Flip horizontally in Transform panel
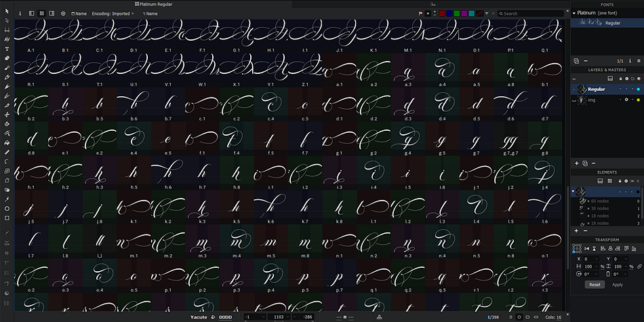This screenshot has height=322, width=644. tap(586, 249)
